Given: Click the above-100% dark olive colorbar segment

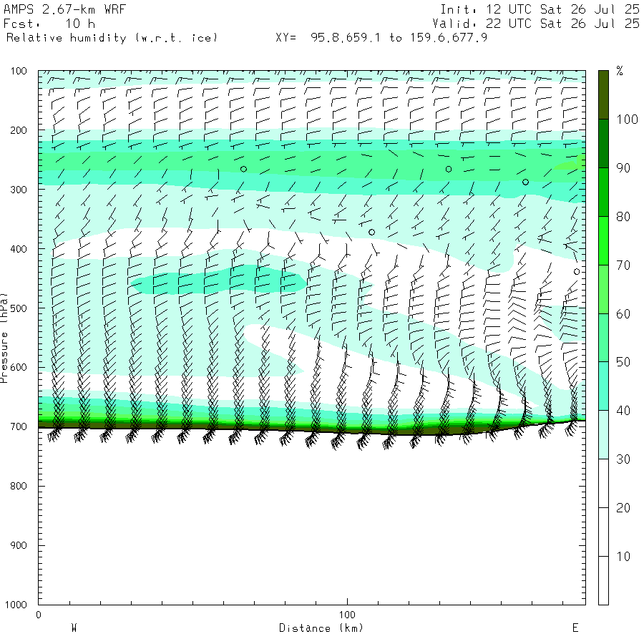Looking at the screenshot, I should (603, 95).
